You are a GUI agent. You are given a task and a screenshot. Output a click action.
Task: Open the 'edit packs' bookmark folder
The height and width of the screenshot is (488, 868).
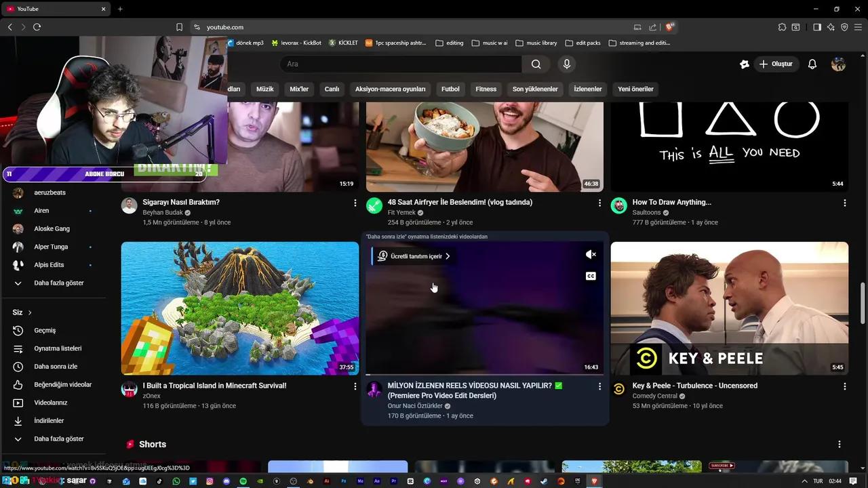pyautogui.click(x=583, y=43)
